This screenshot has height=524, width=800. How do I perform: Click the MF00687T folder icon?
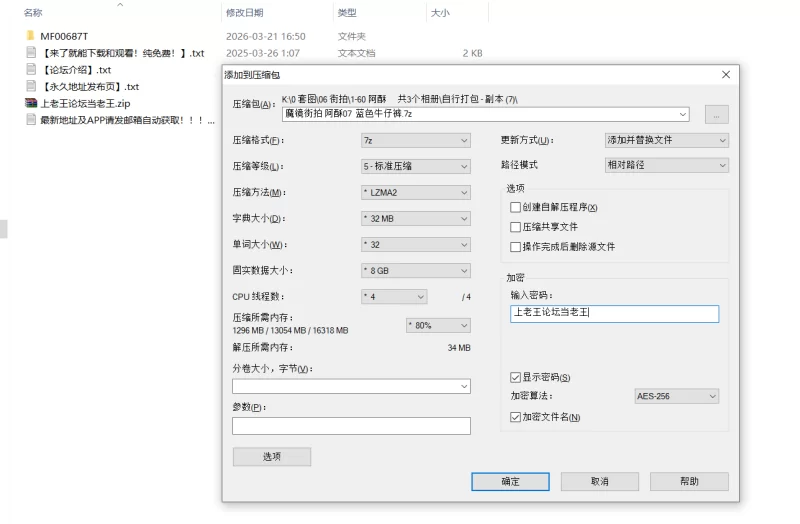pos(31,36)
